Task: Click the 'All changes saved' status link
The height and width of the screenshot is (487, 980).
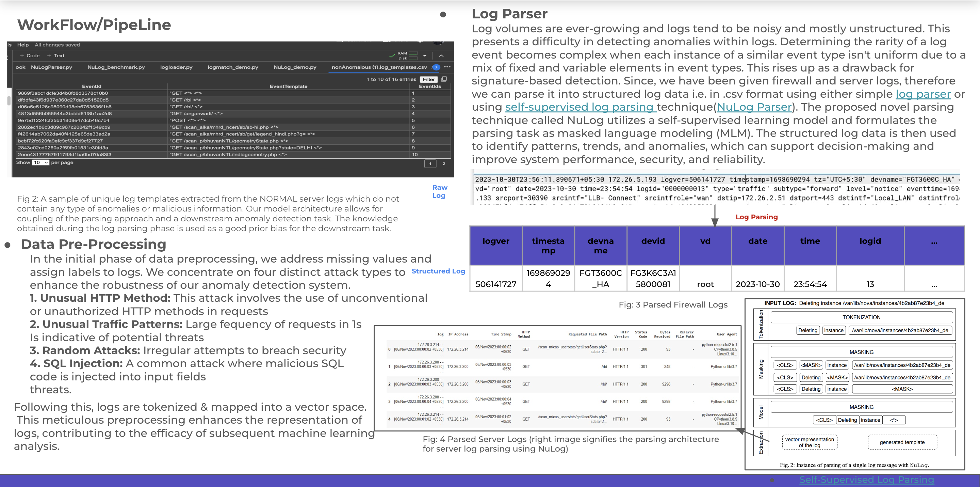Action: 57,45
